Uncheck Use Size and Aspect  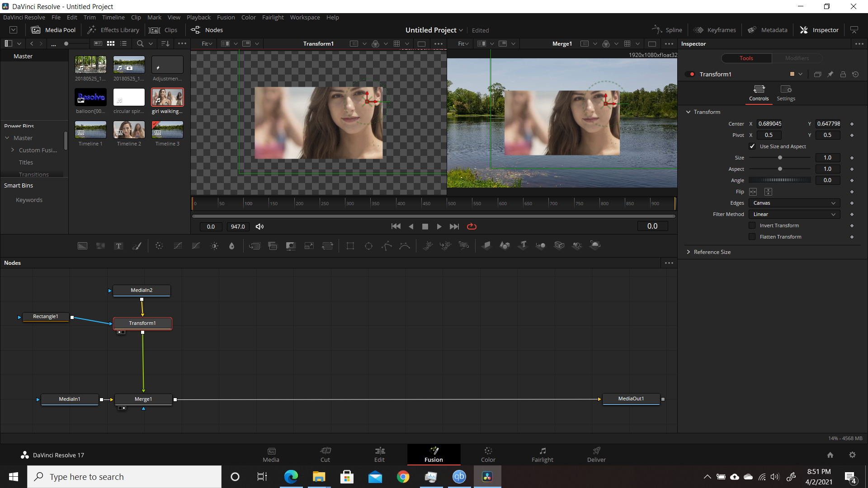coord(752,146)
